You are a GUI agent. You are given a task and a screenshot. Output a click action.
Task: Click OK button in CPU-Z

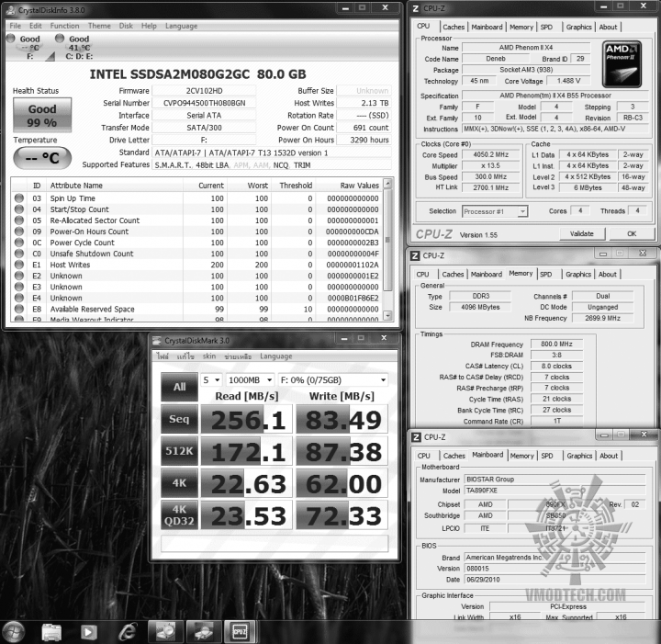tap(632, 233)
